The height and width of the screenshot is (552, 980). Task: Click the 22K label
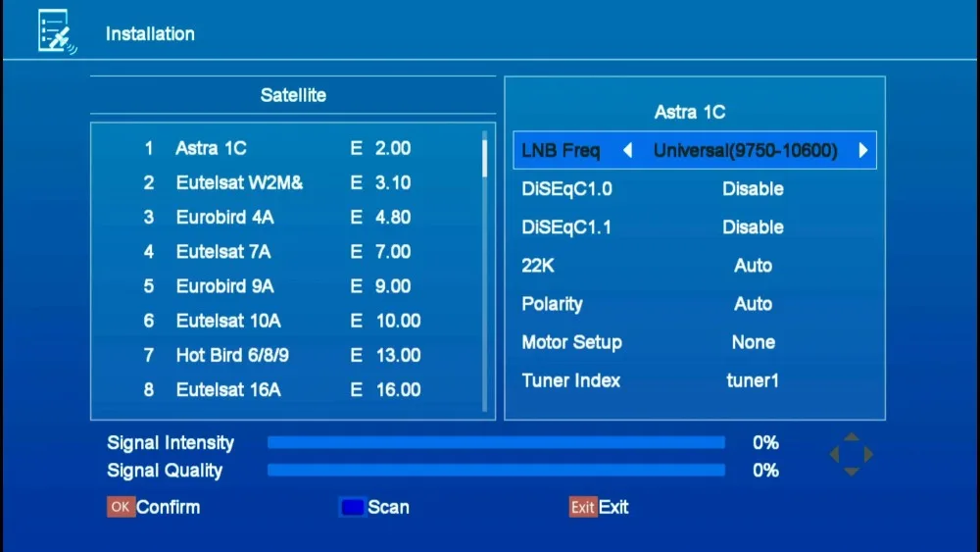(537, 266)
